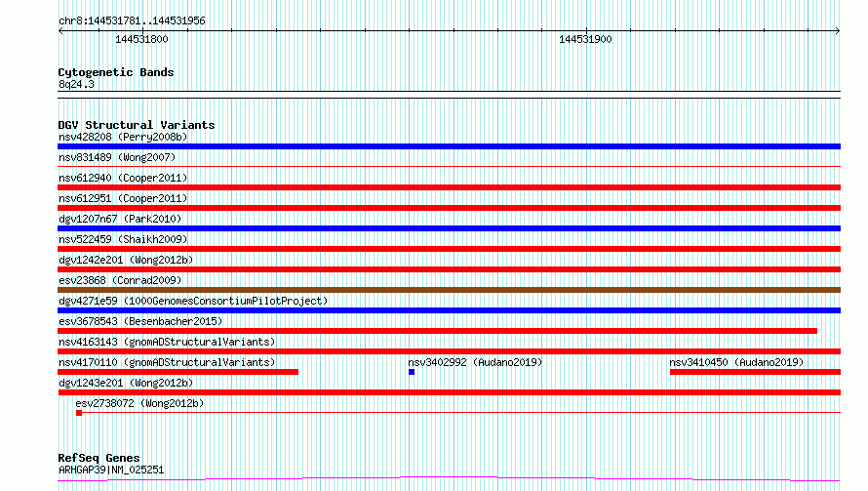Click the dgv1207n67 (Park2010) label
Viewport: 868px width, 491px height.
tap(120, 219)
